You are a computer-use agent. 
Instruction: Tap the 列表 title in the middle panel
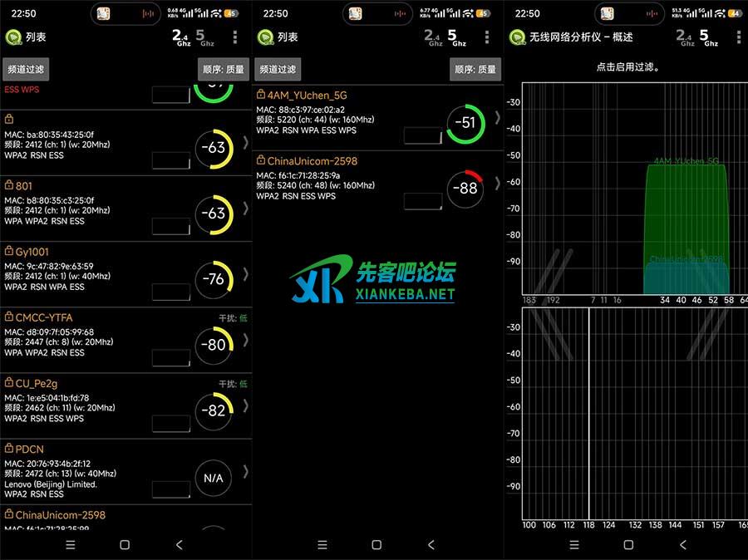pyautogui.click(x=288, y=37)
